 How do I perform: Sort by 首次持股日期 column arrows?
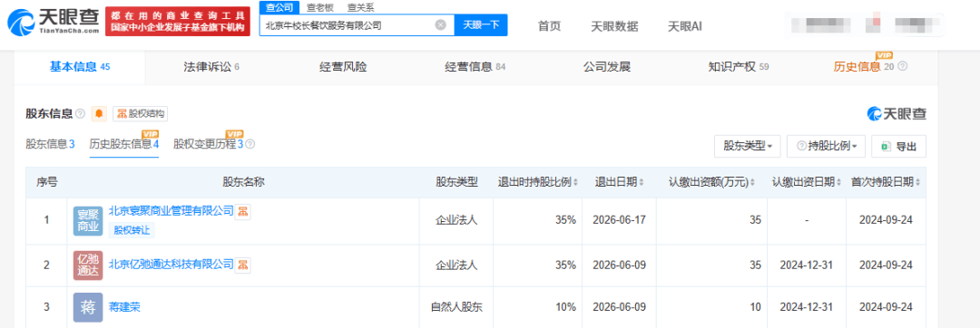917,183
